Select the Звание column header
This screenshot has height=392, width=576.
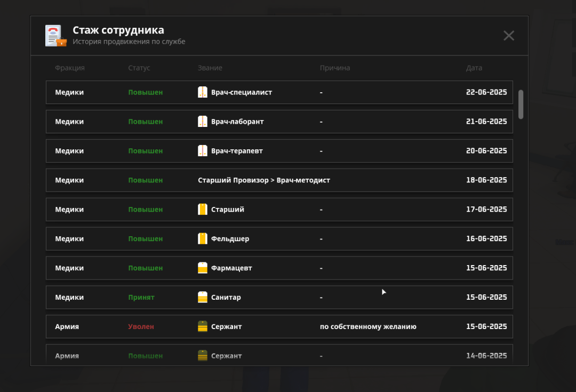coord(210,68)
